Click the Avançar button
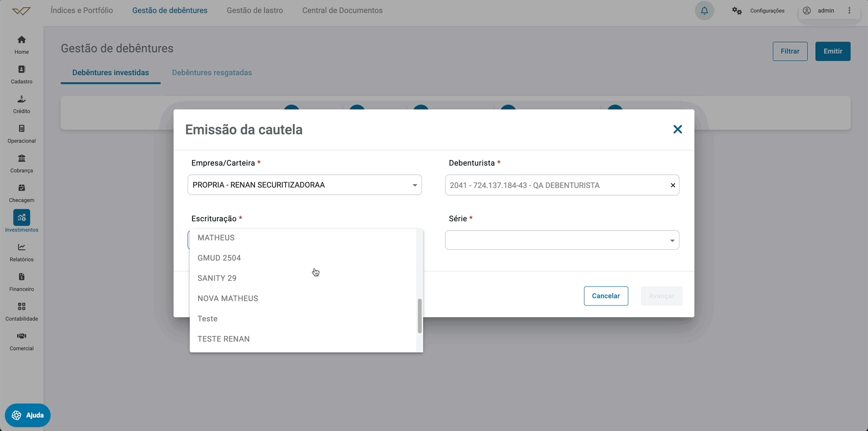The height and width of the screenshot is (431, 868). [662, 296]
